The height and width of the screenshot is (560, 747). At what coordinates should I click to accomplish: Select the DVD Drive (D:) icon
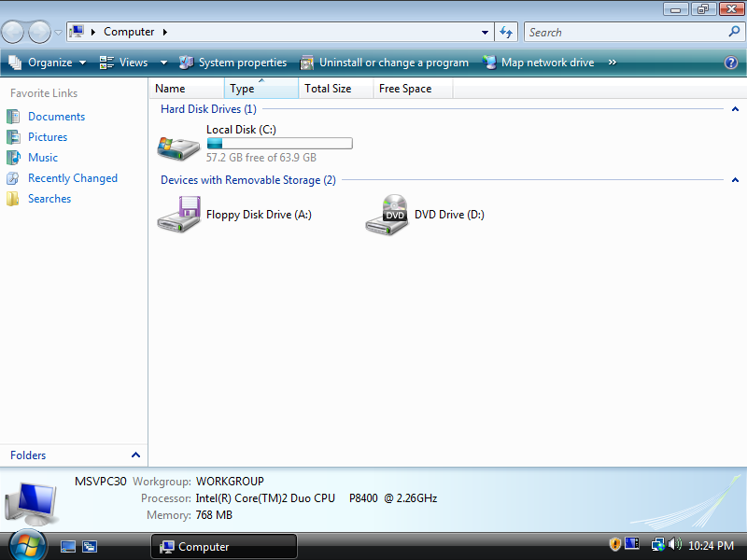(387, 215)
